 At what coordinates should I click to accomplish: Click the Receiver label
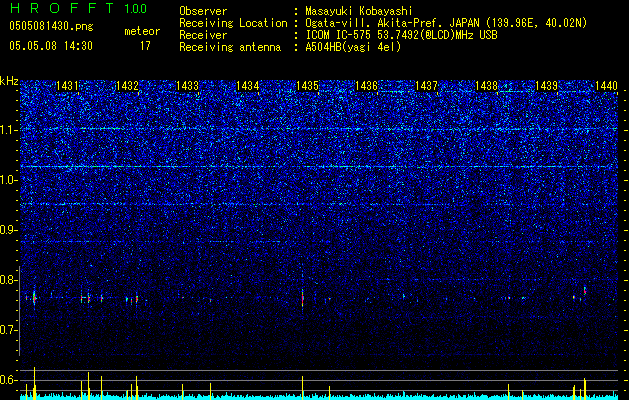tap(203, 35)
